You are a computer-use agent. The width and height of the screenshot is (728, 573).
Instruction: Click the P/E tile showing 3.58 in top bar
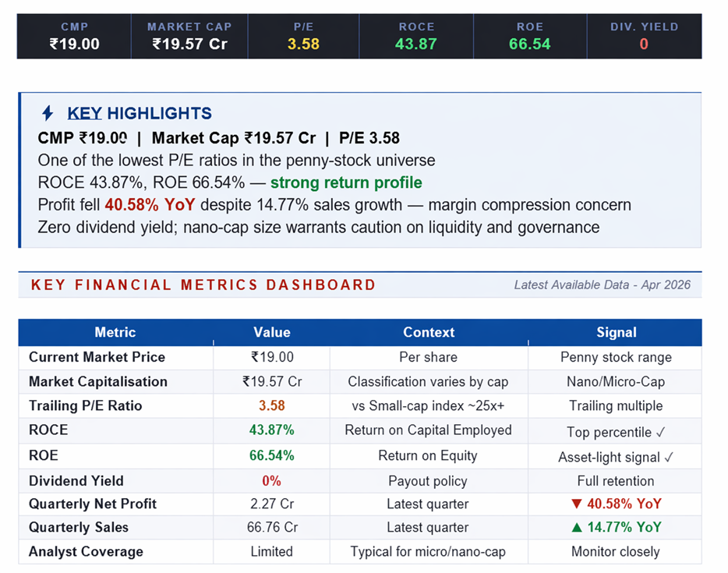(303, 37)
